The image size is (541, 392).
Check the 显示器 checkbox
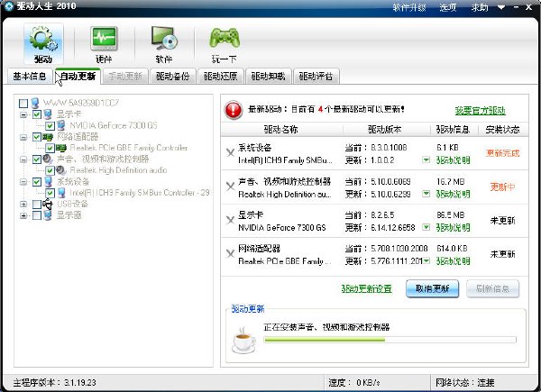[x=37, y=215]
